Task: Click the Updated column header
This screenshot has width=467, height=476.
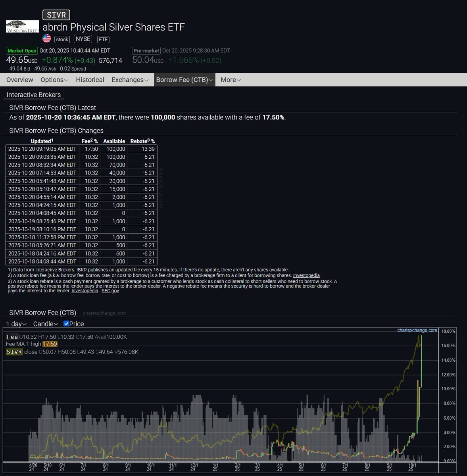Action: [x=42, y=141]
